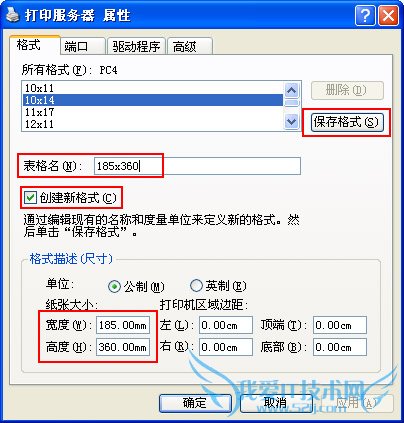Select the 英制 radio button
The width and height of the screenshot is (404, 423).
pos(196,286)
